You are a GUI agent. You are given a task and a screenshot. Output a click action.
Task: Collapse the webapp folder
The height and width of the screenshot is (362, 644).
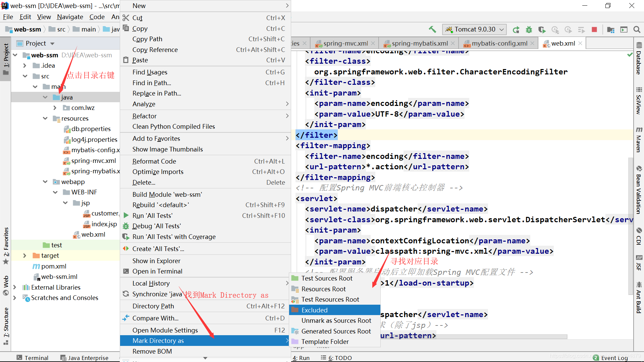click(x=45, y=181)
